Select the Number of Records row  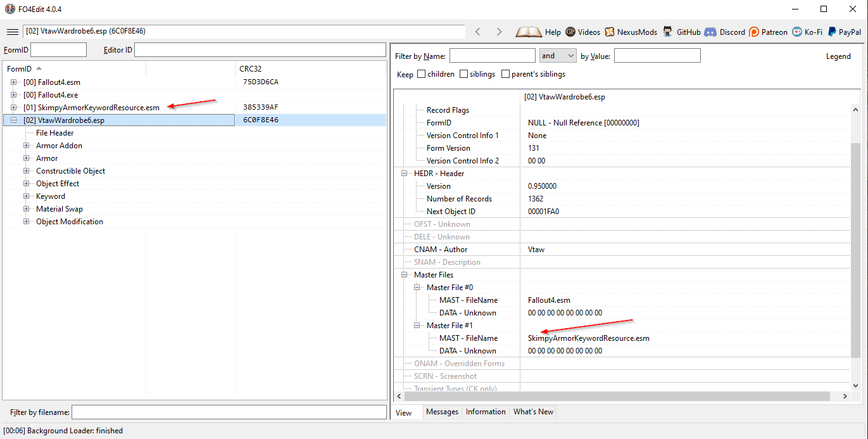tap(622, 199)
